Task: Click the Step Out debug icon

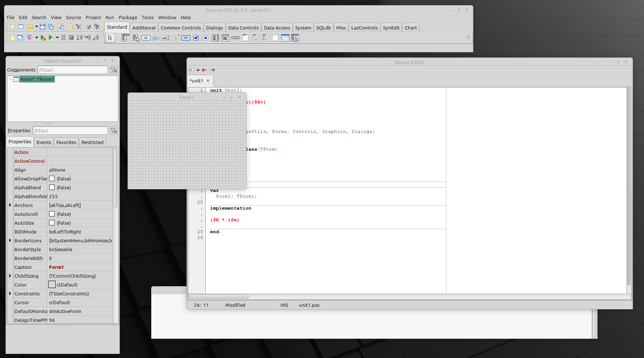Action: point(96,38)
